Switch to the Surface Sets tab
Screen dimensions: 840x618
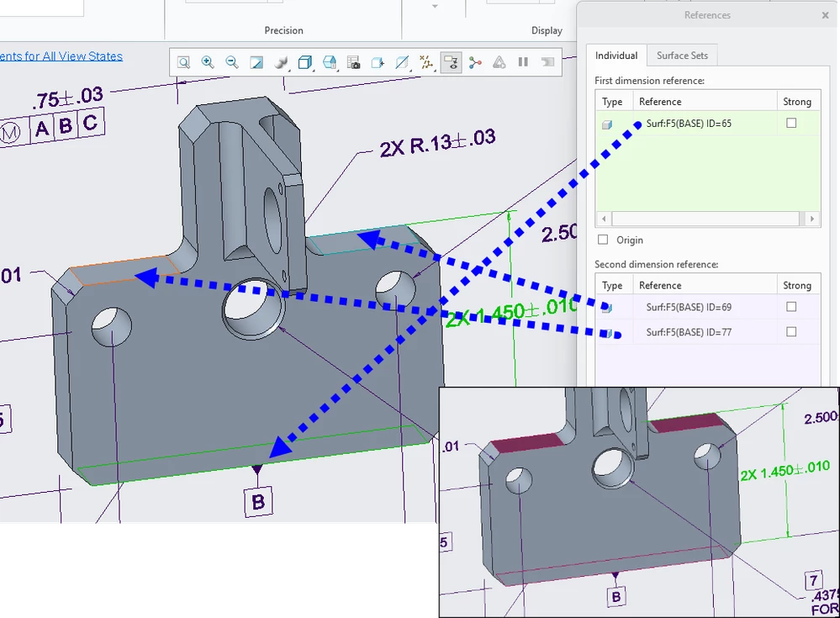[x=682, y=55]
